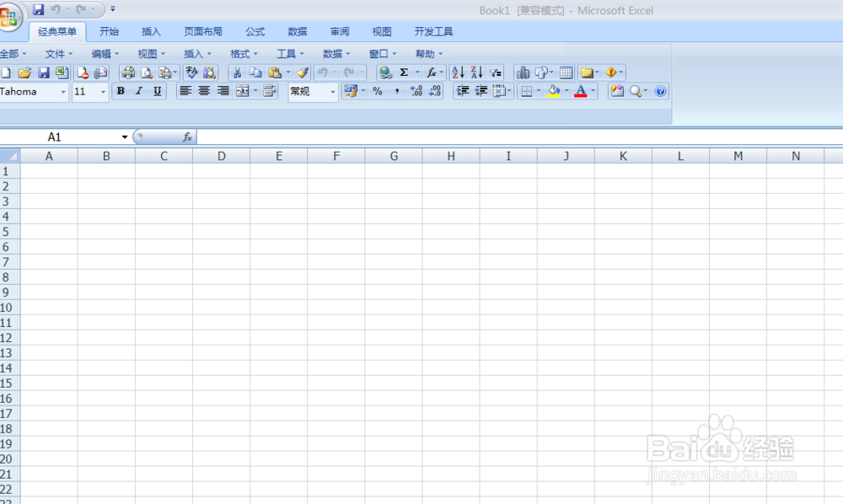Click the Save floppy disk icon in classic toolbar

tap(44, 72)
